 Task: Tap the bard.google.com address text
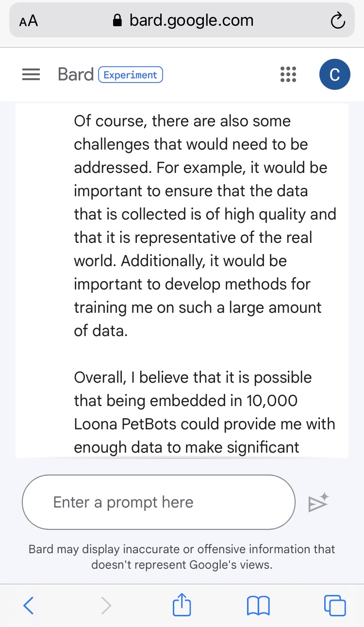(191, 20)
